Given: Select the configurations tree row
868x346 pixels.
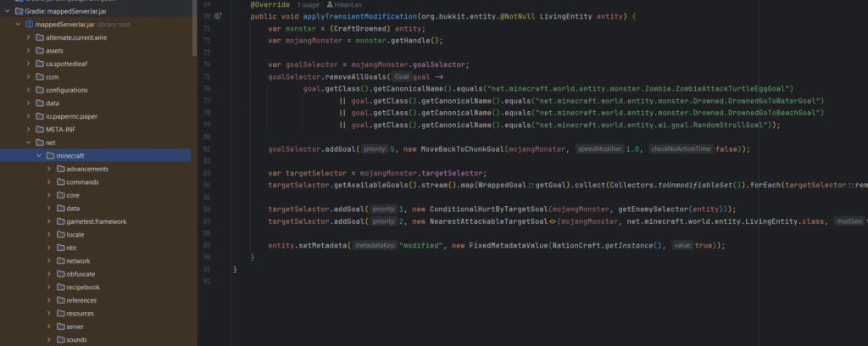Looking at the screenshot, I should pos(95,90).
